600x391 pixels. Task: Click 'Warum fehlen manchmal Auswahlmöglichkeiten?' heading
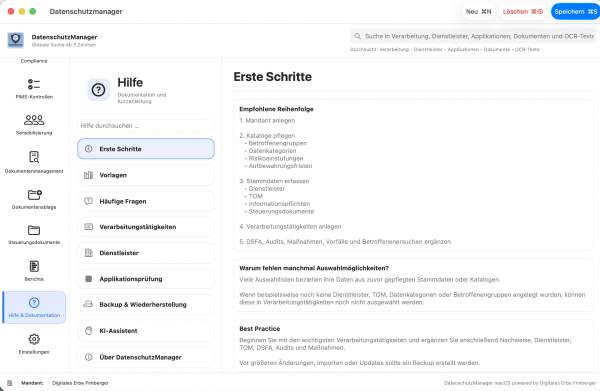(314, 268)
